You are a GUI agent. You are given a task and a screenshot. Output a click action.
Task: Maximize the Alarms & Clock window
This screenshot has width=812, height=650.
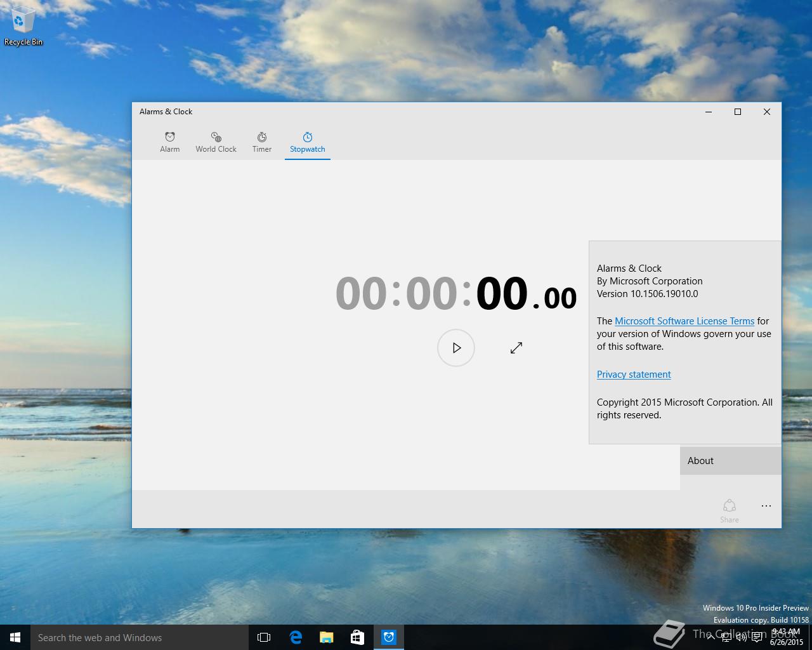click(738, 112)
